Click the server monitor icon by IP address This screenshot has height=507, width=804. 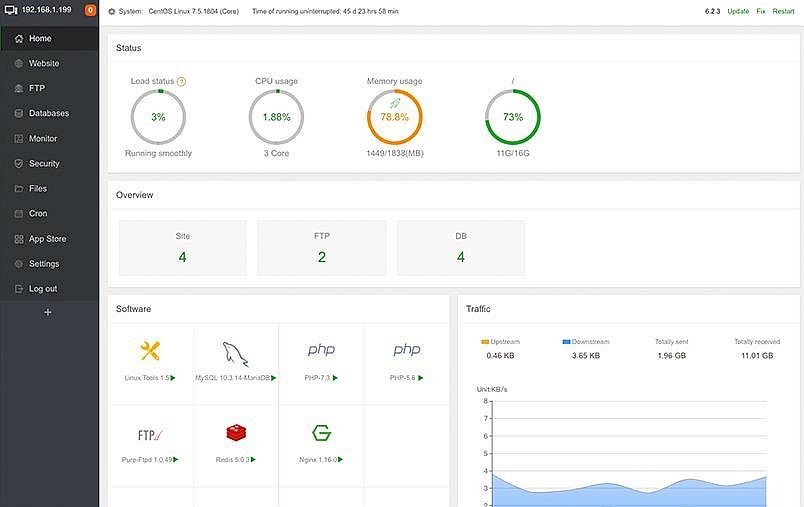pos(11,10)
